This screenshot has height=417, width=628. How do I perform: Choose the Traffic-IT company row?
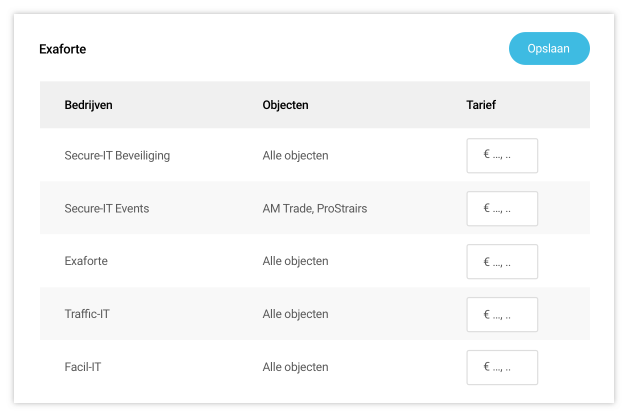coord(87,314)
